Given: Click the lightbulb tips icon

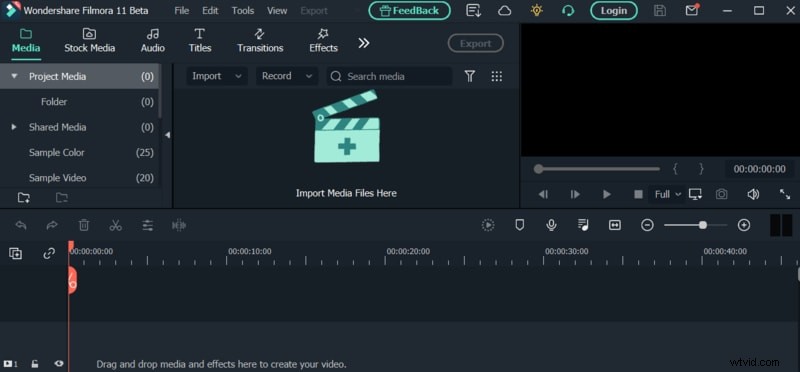Looking at the screenshot, I should coord(536,10).
